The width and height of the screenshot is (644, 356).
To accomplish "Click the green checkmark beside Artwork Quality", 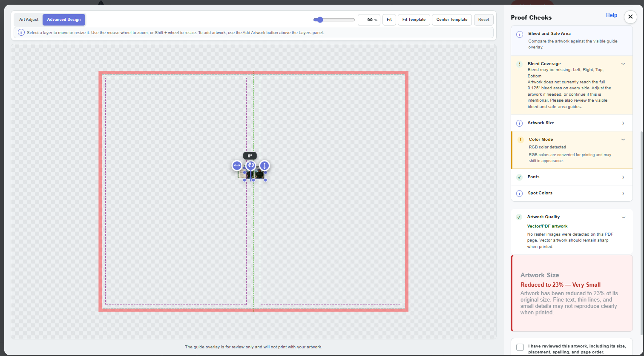I will pyautogui.click(x=519, y=217).
